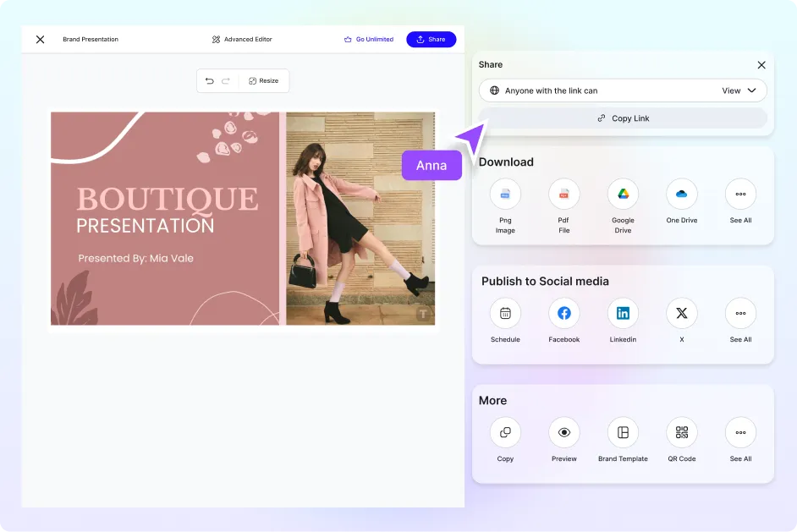Click the Copy Link button
This screenshot has height=532, width=797.
(x=623, y=118)
